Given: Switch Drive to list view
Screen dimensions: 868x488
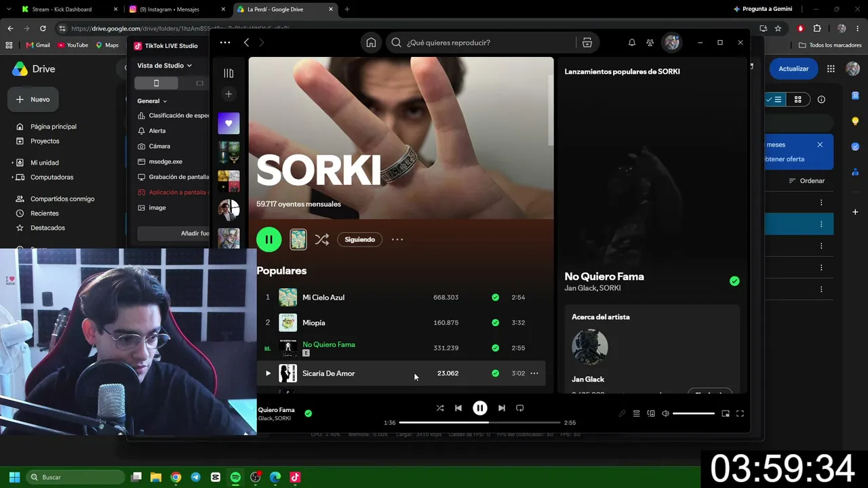Looking at the screenshot, I should tap(777, 100).
